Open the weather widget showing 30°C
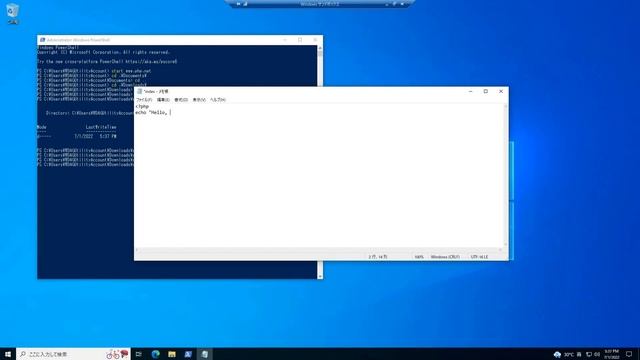This screenshot has width=640, height=360. (x=564, y=354)
